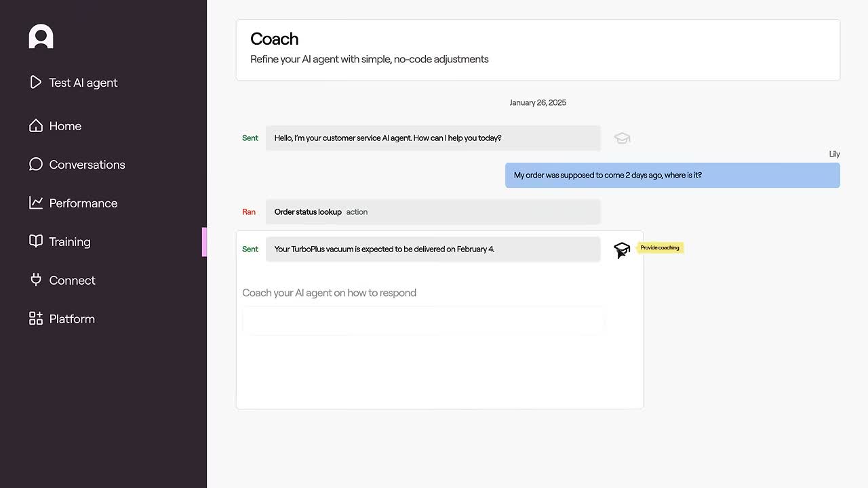868x488 pixels.
Task: Click the play icon beside Test AI agent
Action: 36,82
